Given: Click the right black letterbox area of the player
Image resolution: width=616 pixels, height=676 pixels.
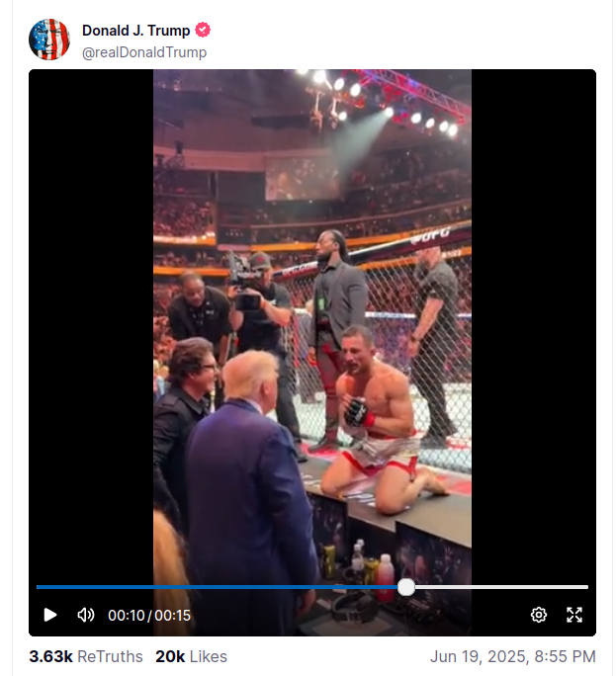Looking at the screenshot, I should pos(534,323).
